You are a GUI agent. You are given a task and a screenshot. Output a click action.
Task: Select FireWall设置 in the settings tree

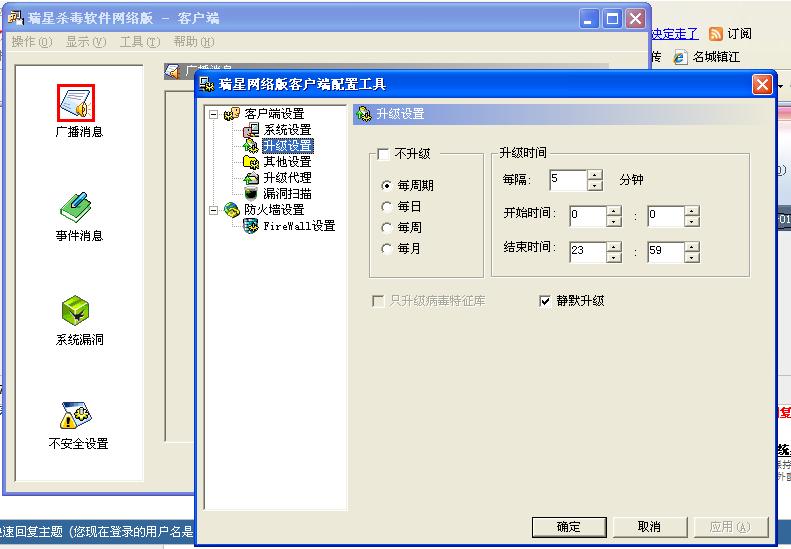pyautogui.click(x=300, y=226)
